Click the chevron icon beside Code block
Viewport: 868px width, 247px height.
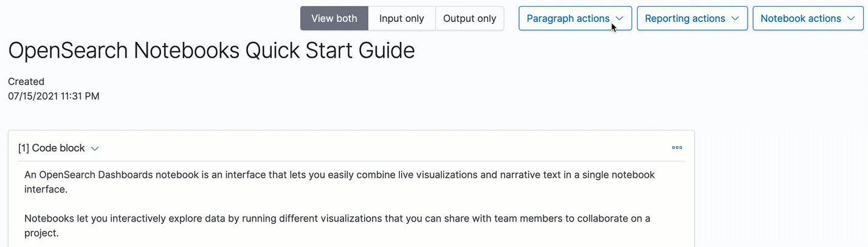point(95,149)
